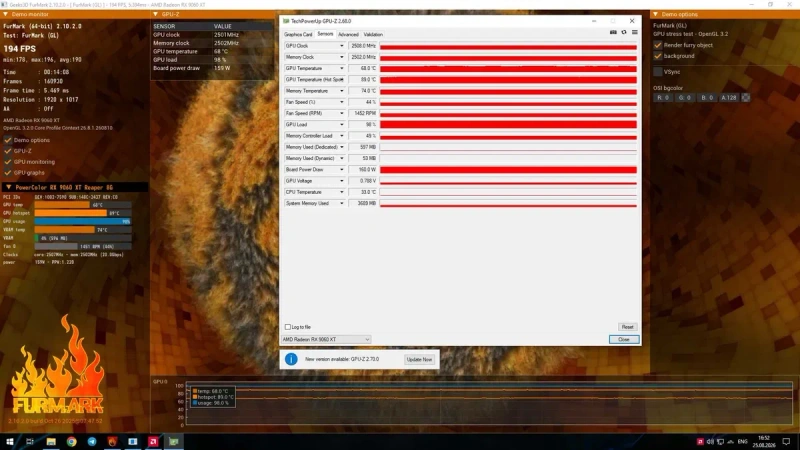
Task: Enable the VSync checkbox
Action: (x=658, y=72)
